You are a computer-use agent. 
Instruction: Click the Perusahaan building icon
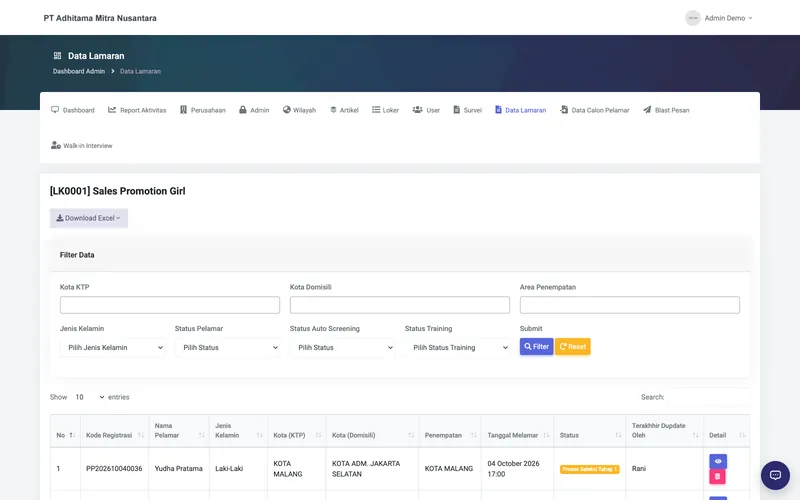(x=183, y=110)
